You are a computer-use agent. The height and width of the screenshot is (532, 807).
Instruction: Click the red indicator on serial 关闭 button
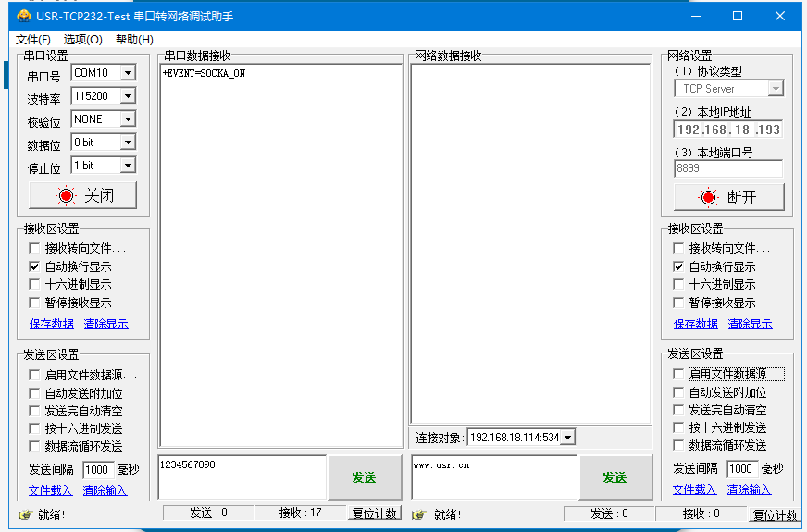66,196
